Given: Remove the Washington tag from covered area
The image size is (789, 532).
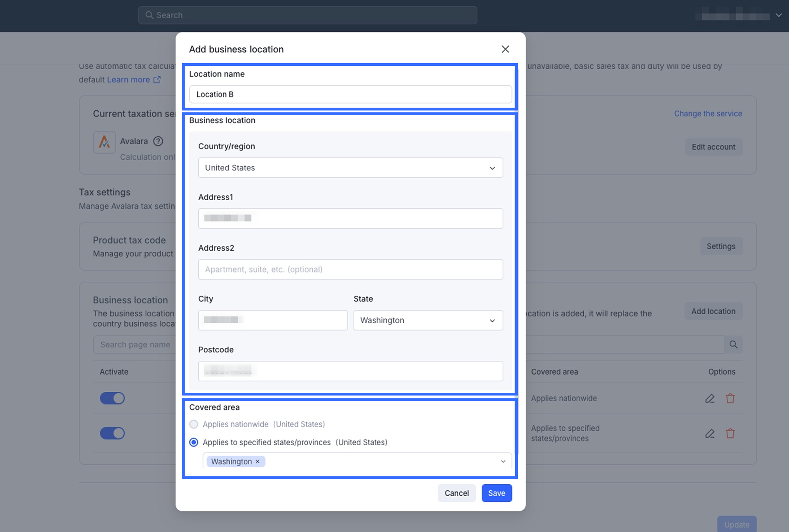Looking at the screenshot, I should tap(258, 461).
